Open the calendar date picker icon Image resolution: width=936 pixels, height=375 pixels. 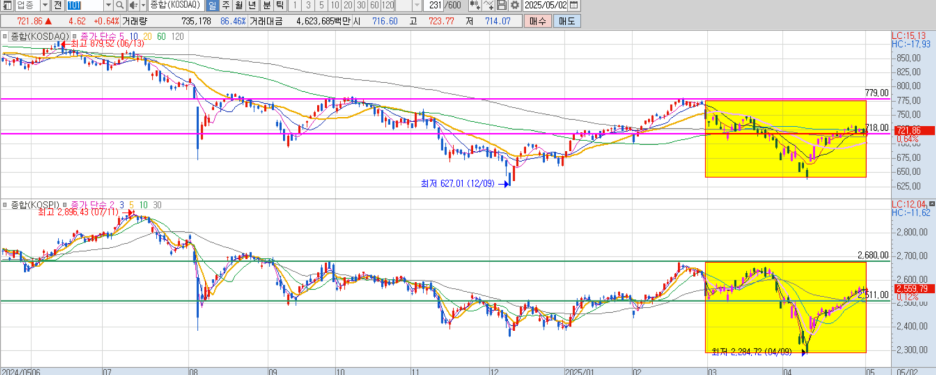coord(573,5)
